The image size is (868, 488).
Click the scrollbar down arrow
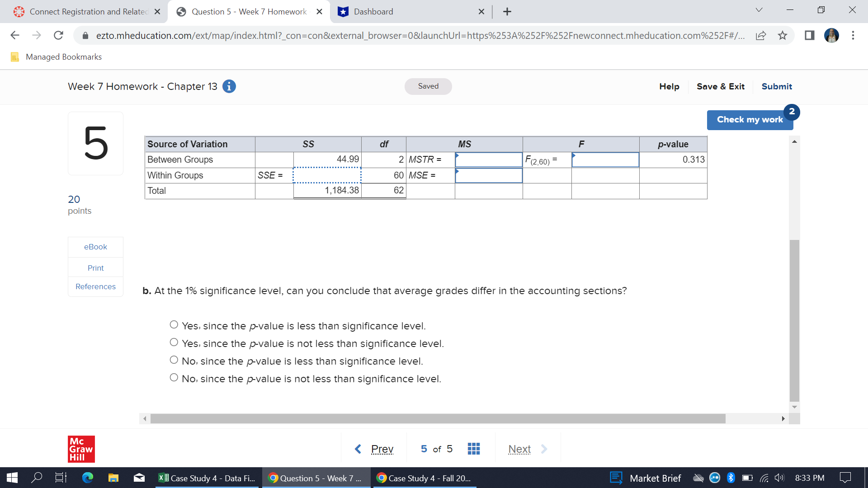tap(794, 406)
